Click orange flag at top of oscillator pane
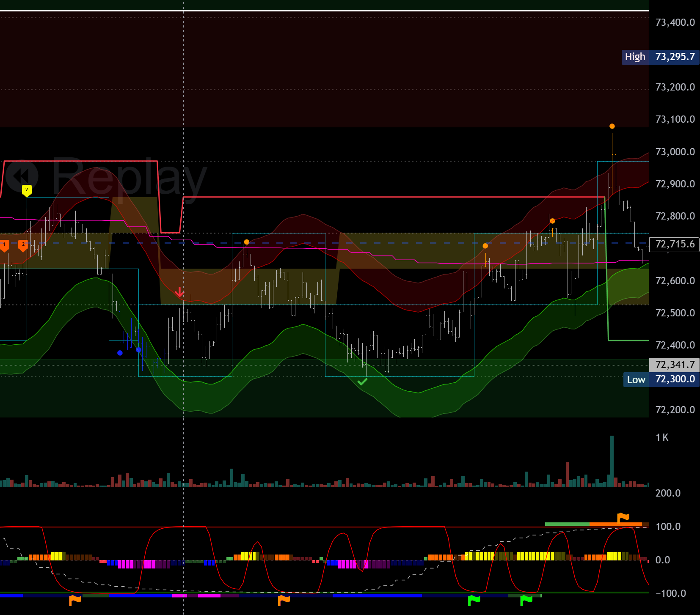Screen dimensions: 700x615 623,517
